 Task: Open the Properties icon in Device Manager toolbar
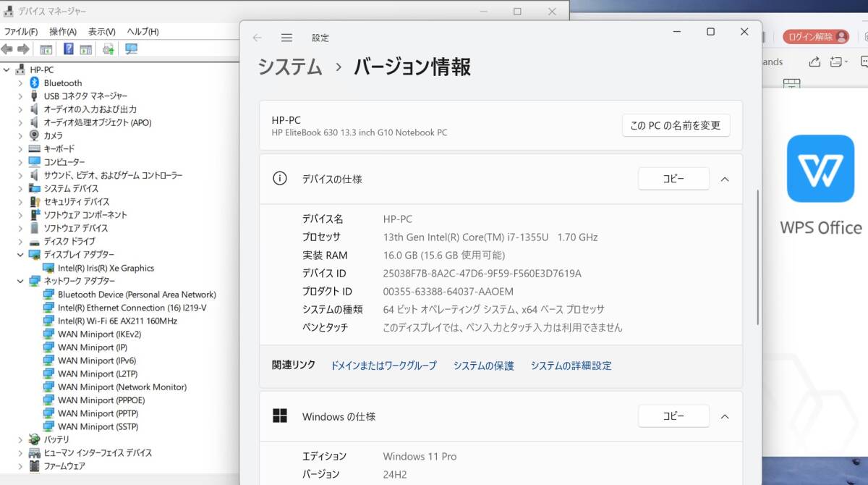[86, 48]
